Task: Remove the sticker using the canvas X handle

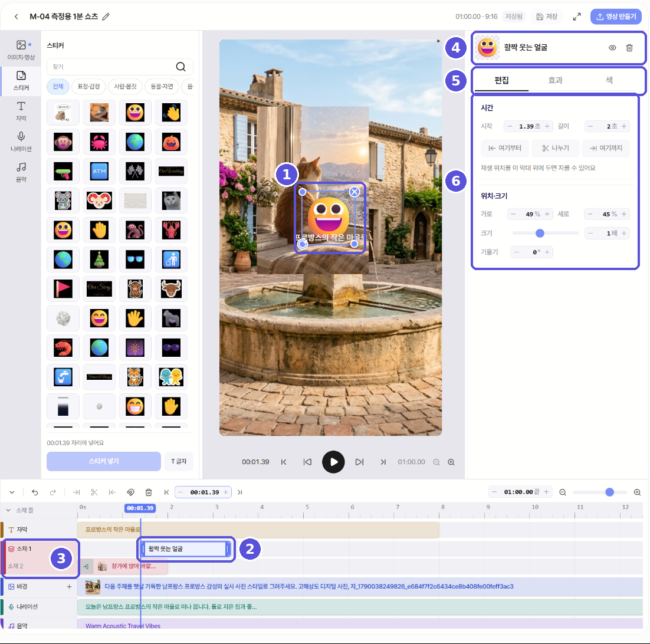Action: click(x=354, y=192)
